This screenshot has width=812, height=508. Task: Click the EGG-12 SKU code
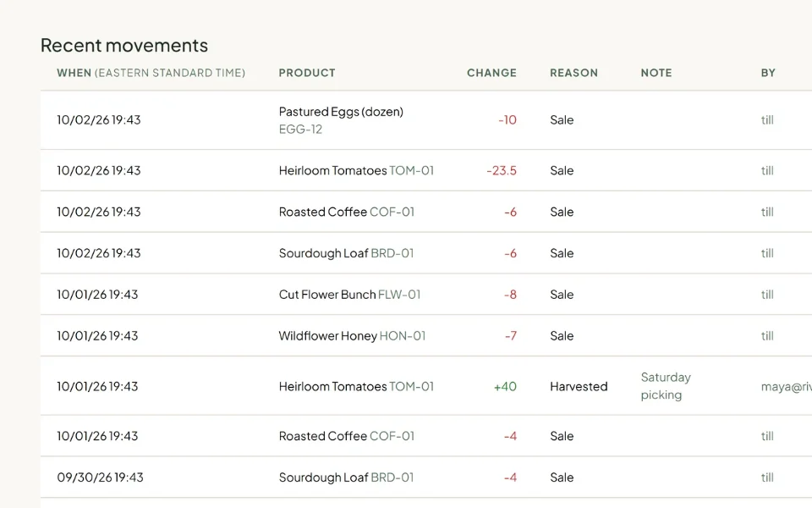tap(300, 129)
